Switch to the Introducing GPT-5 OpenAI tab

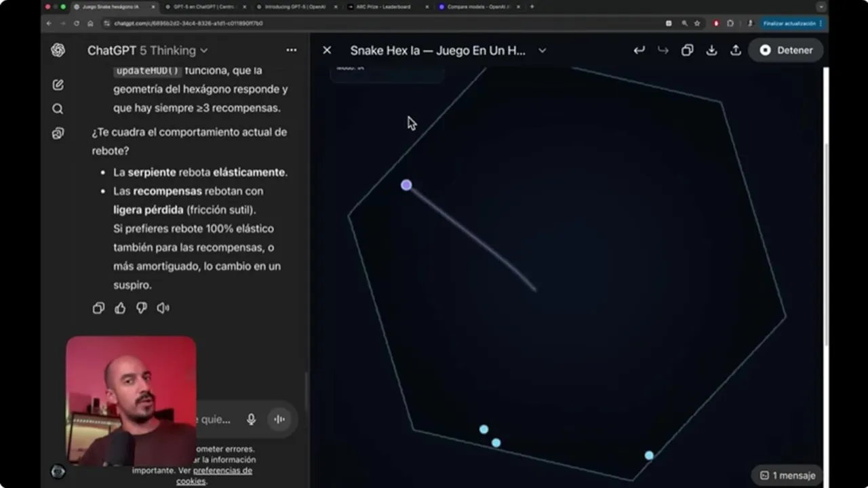(296, 7)
